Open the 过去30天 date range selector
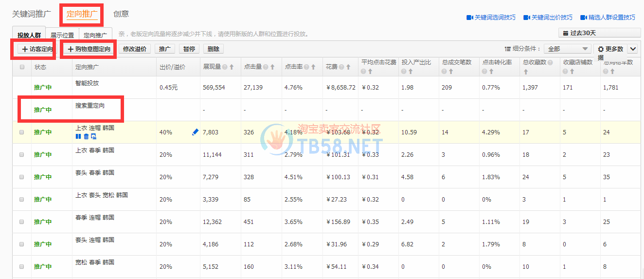The image size is (644, 279). coord(599,33)
